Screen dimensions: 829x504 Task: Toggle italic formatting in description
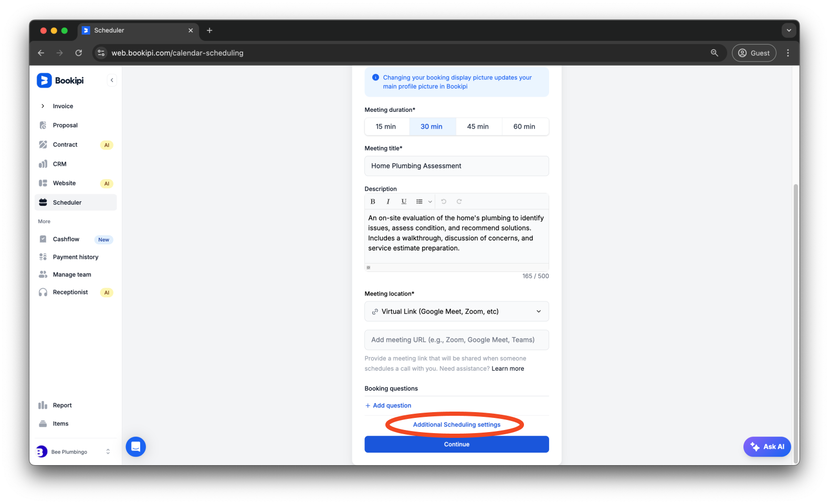pyautogui.click(x=388, y=202)
